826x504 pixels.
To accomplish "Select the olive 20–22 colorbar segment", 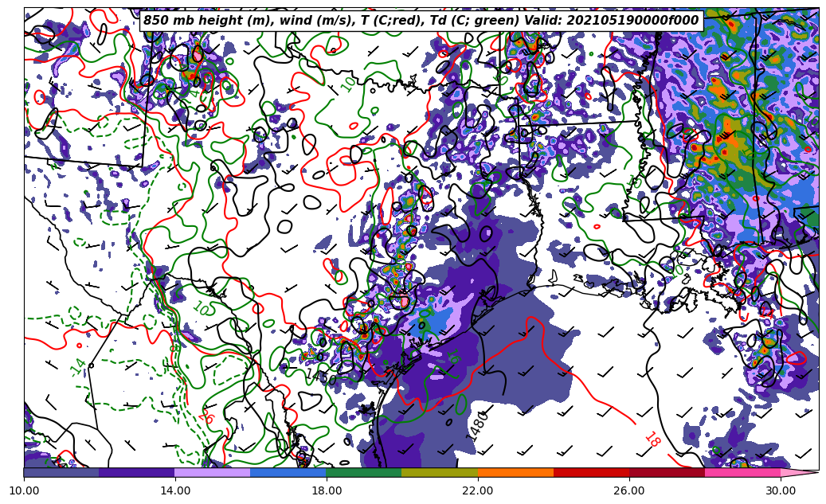I will [440, 472].
